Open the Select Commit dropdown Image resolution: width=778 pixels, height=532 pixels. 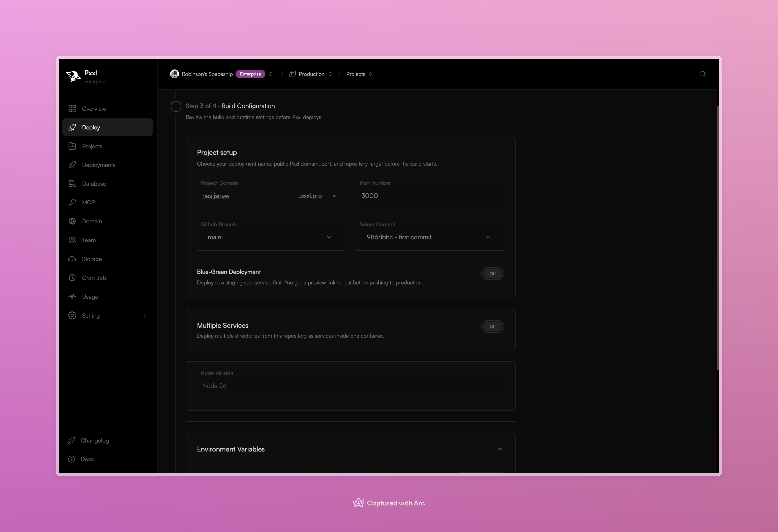[x=430, y=237]
